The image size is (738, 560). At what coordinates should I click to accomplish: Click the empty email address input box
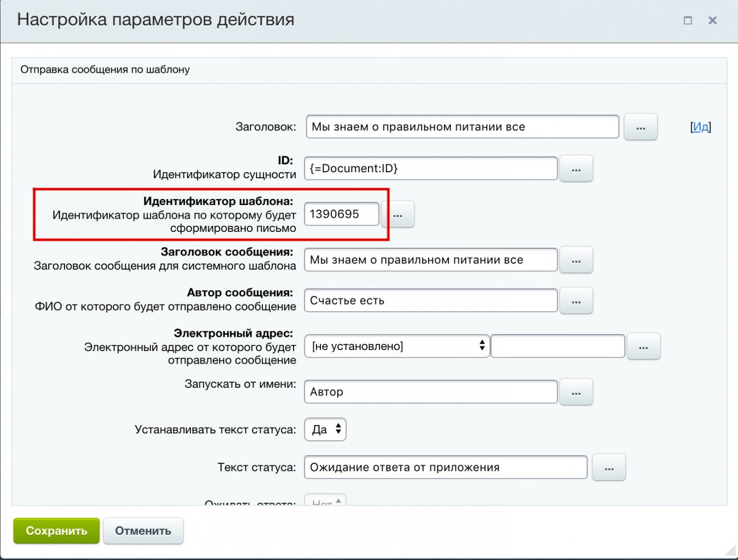[x=557, y=346]
